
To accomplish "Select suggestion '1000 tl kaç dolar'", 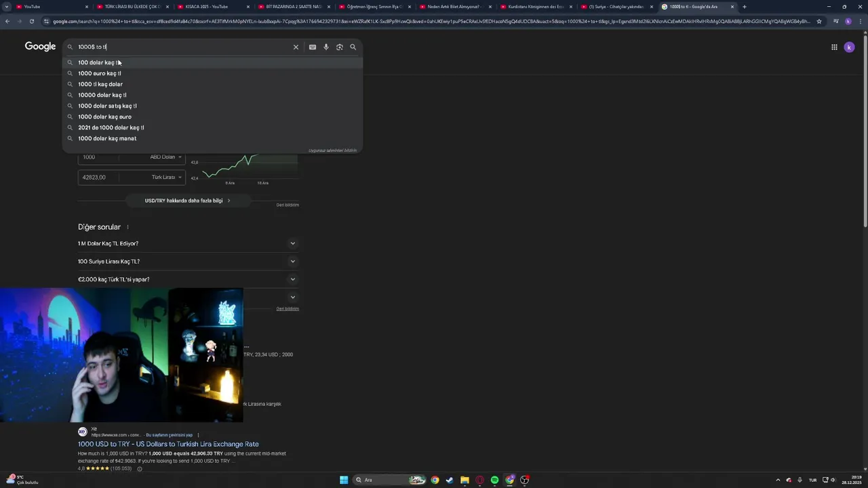I will (212, 84).
